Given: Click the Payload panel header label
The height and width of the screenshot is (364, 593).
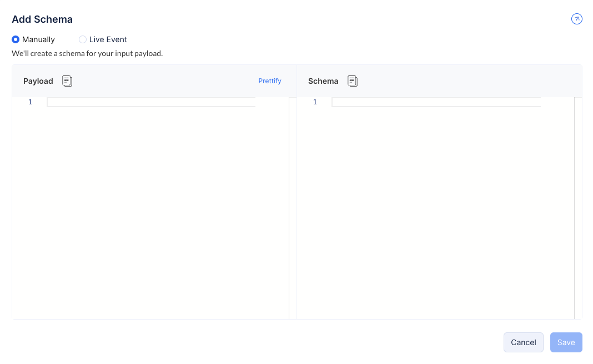Looking at the screenshot, I should click(x=38, y=81).
